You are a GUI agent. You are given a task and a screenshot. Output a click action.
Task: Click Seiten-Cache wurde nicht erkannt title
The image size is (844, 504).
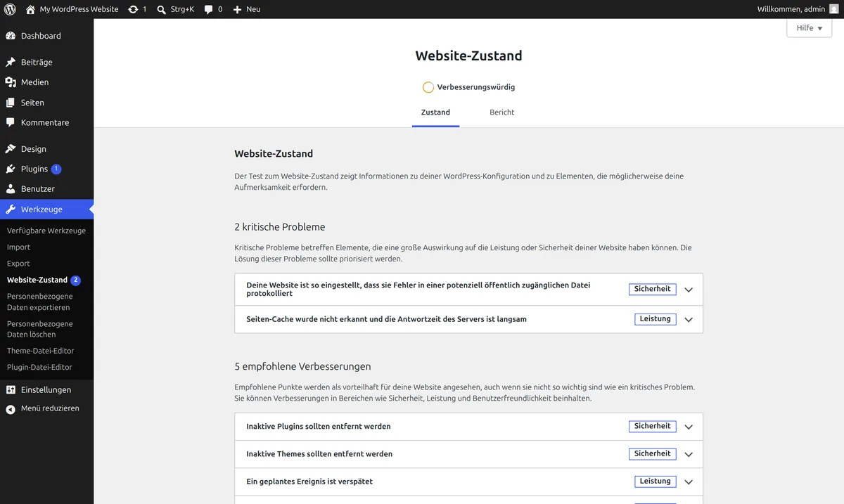[x=387, y=319]
